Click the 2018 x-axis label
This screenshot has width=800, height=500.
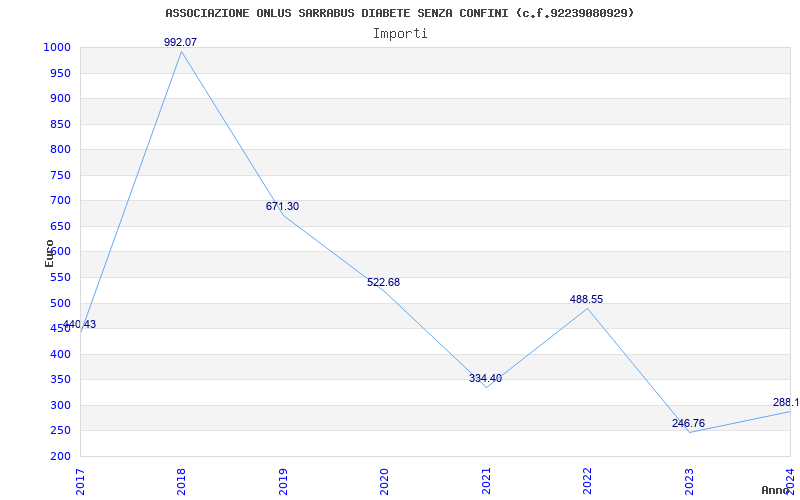pos(181,481)
